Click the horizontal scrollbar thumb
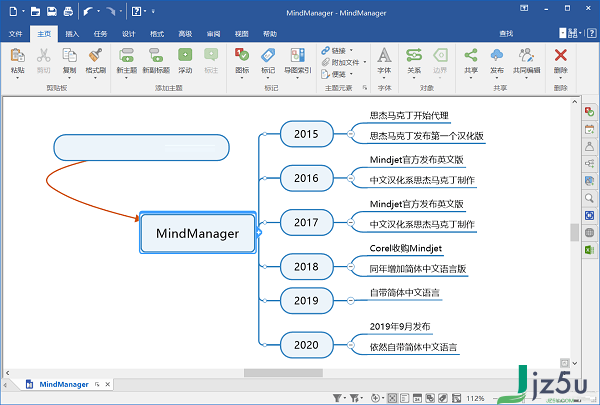The width and height of the screenshot is (600, 405). 284,373
